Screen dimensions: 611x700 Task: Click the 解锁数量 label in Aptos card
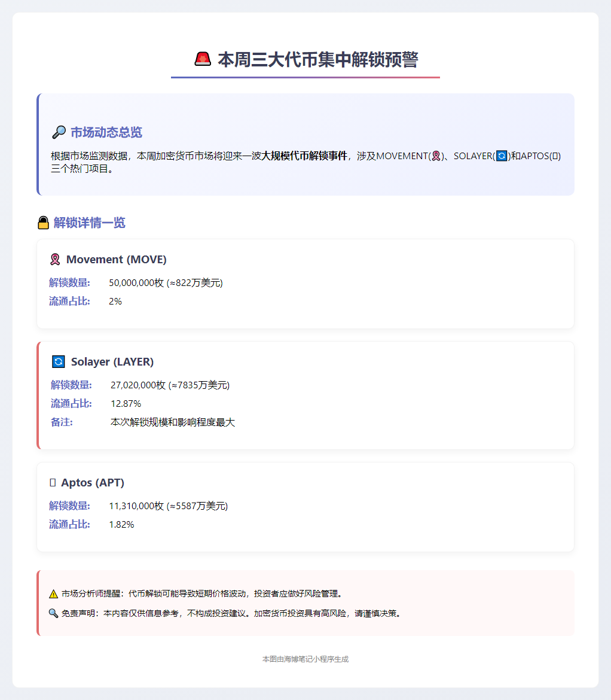69,506
